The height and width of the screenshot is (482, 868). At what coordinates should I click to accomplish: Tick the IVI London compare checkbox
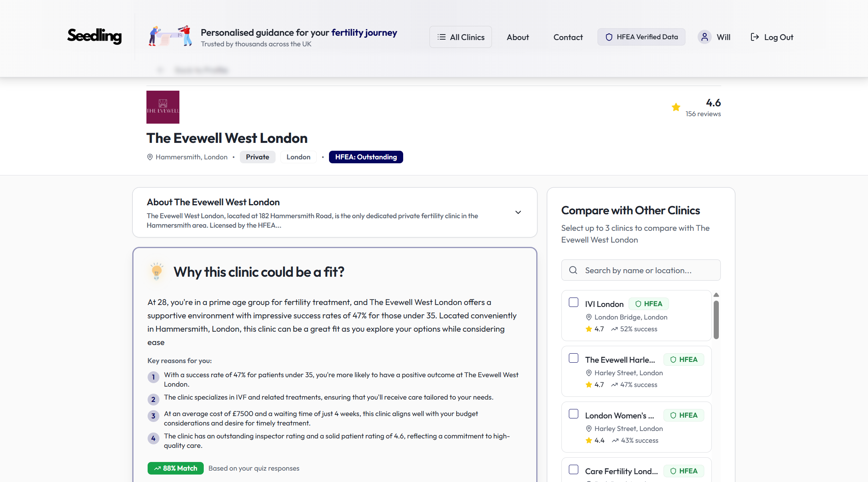573,302
